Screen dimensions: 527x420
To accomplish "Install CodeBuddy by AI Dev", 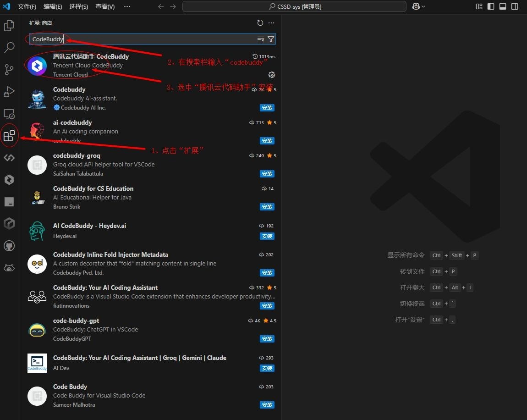I will point(267,368).
